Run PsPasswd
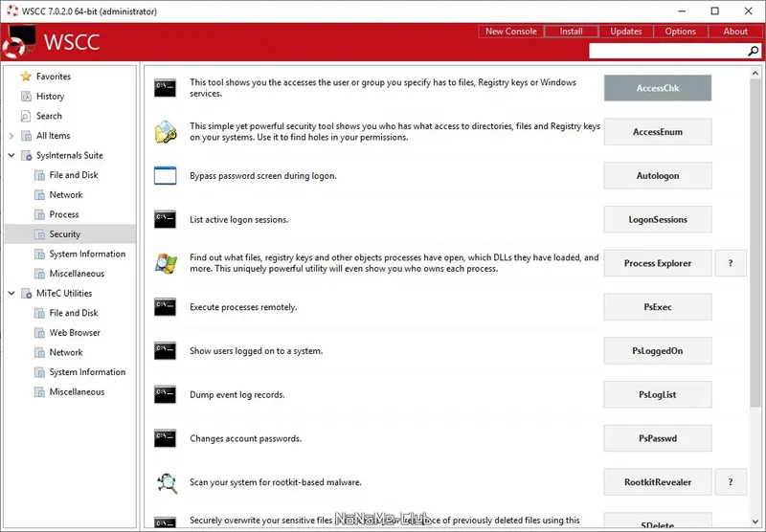766x532 pixels. click(x=658, y=438)
